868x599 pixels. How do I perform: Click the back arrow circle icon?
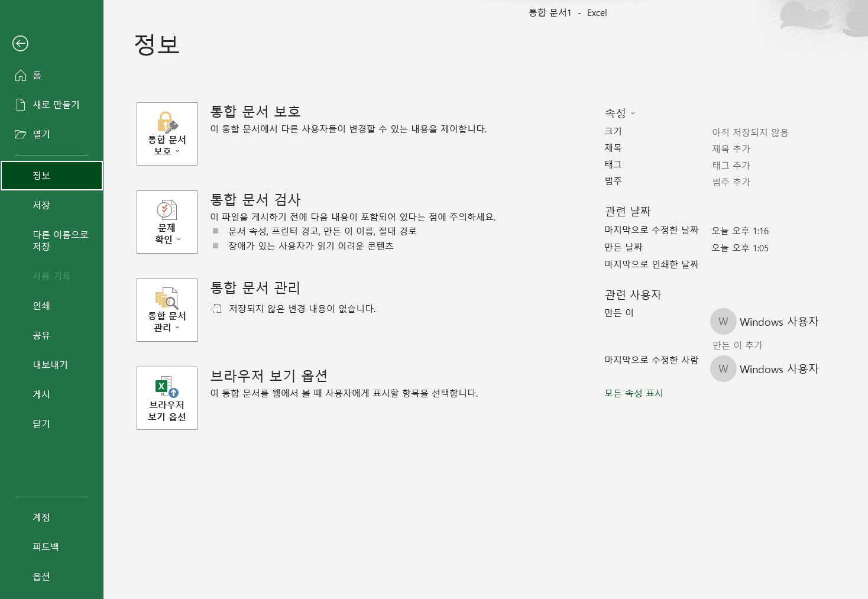coord(20,43)
